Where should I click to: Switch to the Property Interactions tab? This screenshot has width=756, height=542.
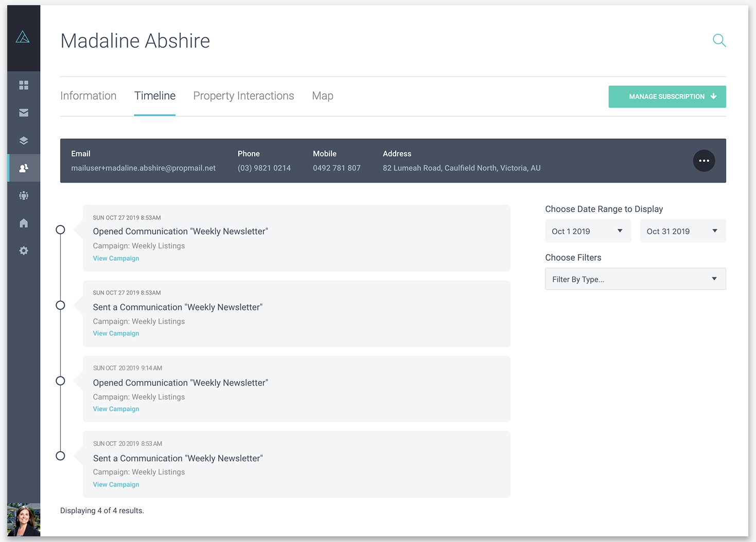(243, 96)
